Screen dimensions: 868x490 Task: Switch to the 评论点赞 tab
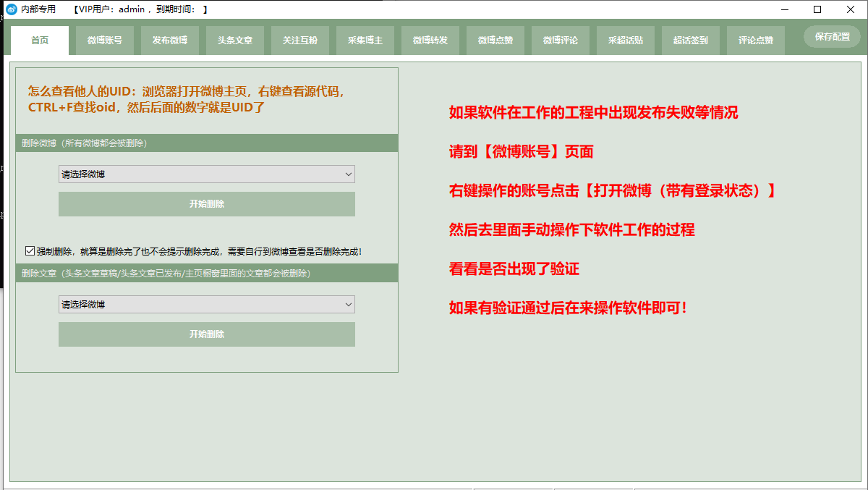754,41
